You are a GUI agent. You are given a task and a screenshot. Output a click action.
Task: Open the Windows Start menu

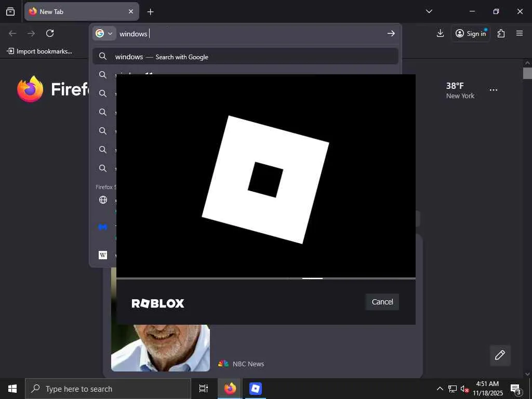coord(12,389)
